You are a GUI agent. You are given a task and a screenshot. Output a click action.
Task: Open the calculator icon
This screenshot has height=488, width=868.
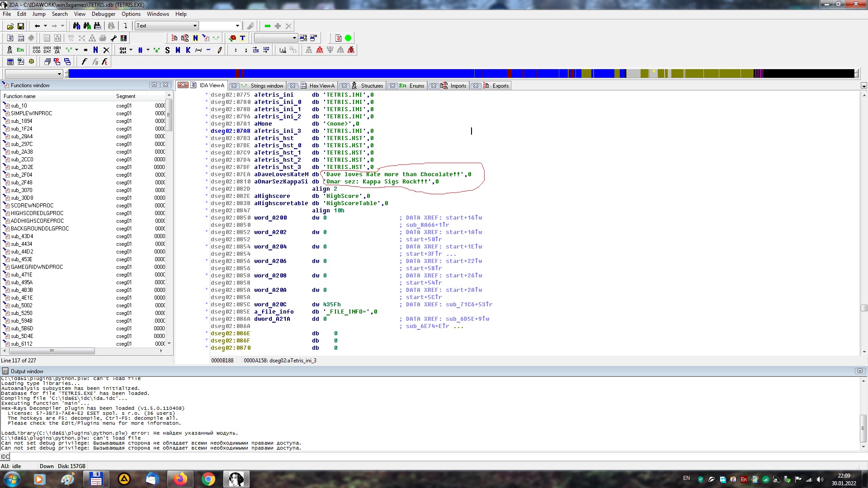10,62
